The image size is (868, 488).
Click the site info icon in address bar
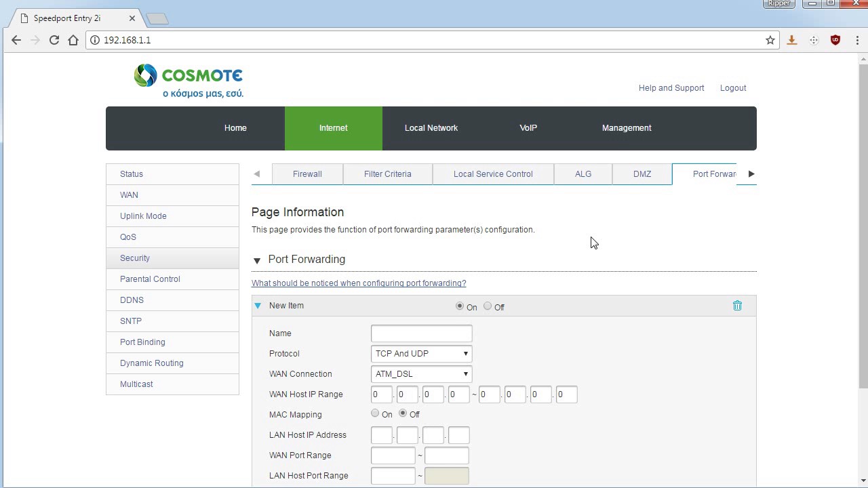tap(95, 40)
